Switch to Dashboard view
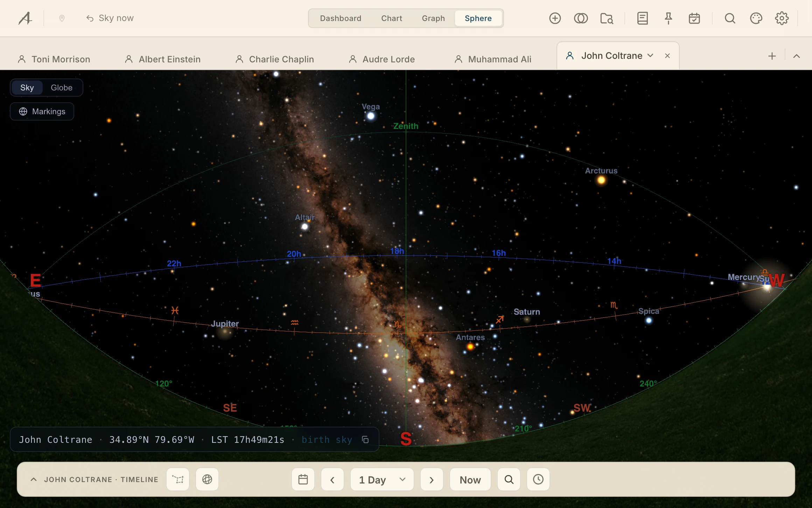 coord(341,18)
